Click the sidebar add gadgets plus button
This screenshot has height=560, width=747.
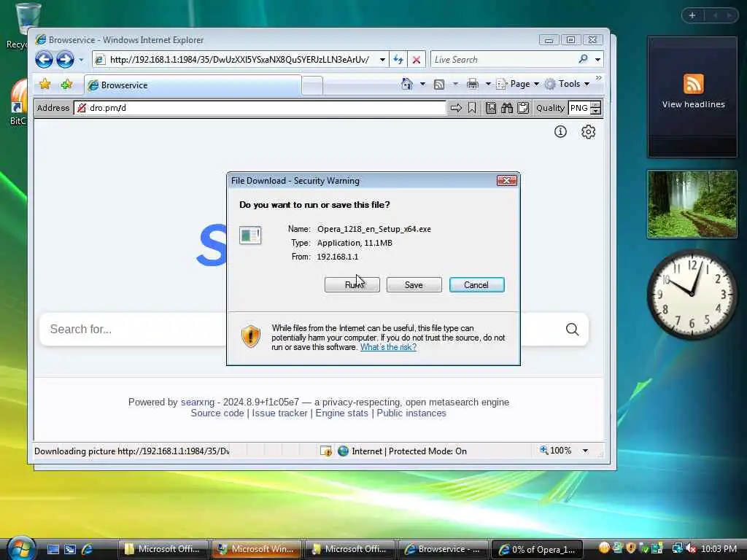click(x=692, y=15)
